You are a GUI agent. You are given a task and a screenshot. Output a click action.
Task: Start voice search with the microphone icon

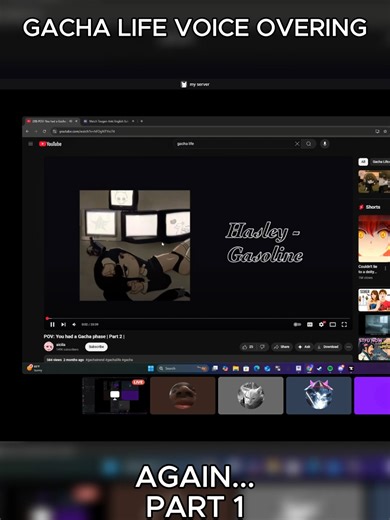click(x=325, y=144)
